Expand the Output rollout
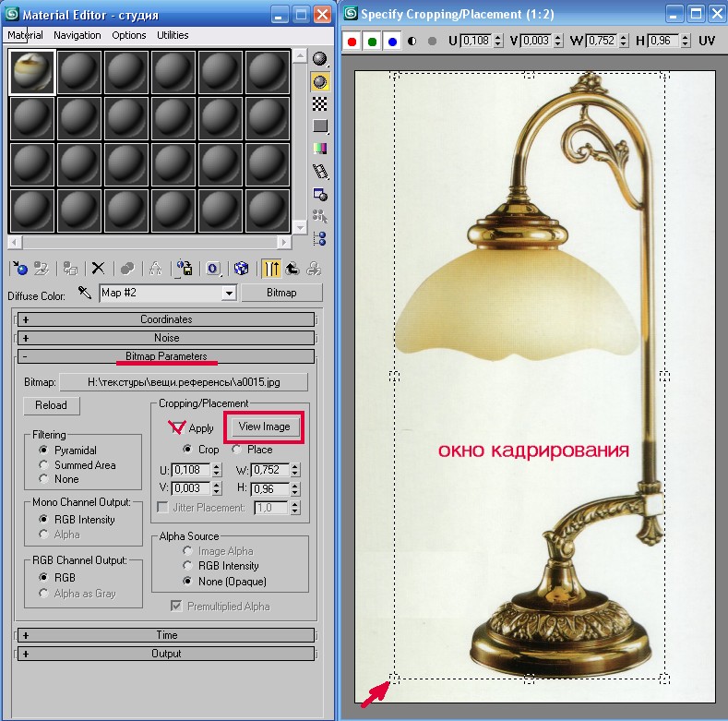Viewport: 728px width, 721px height. pos(166,654)
